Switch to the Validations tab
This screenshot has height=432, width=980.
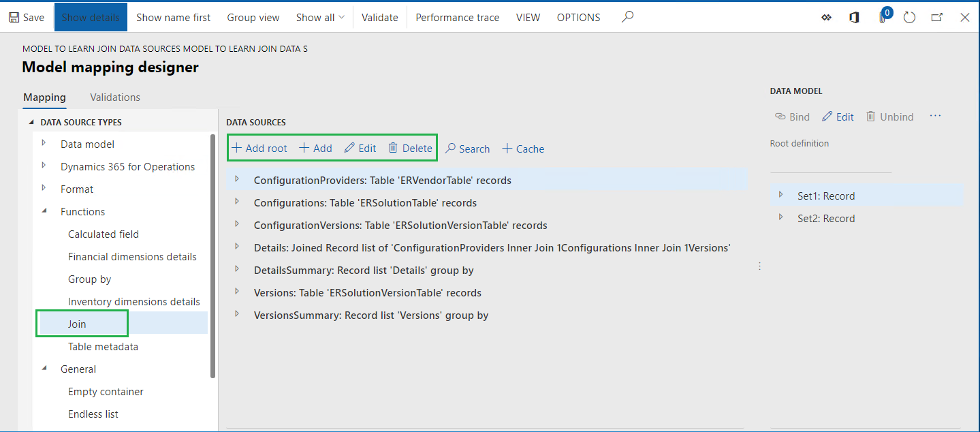(x=115, y=97)
